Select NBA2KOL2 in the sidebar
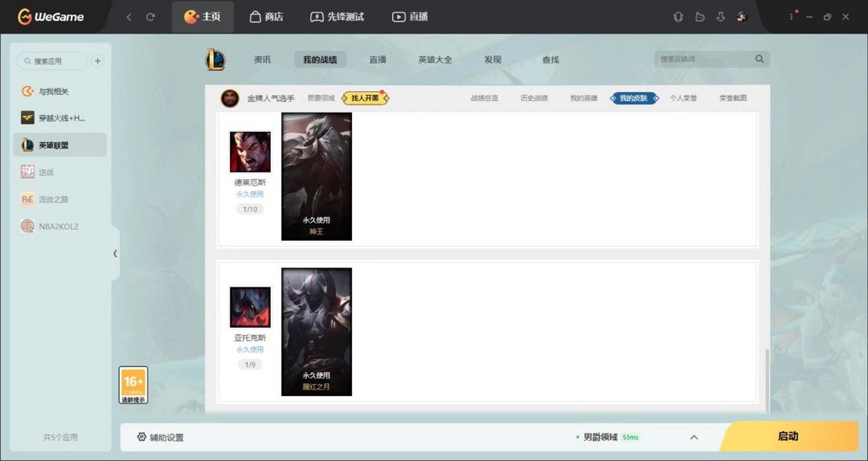The image size is (868, 461). tap(59, 226)
